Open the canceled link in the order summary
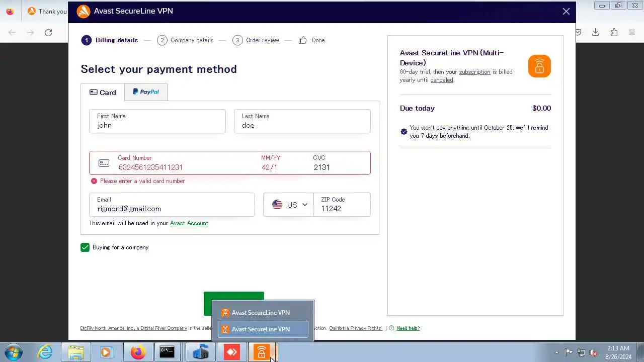Viewport: 644px width, 362px height. coord(442,80)
